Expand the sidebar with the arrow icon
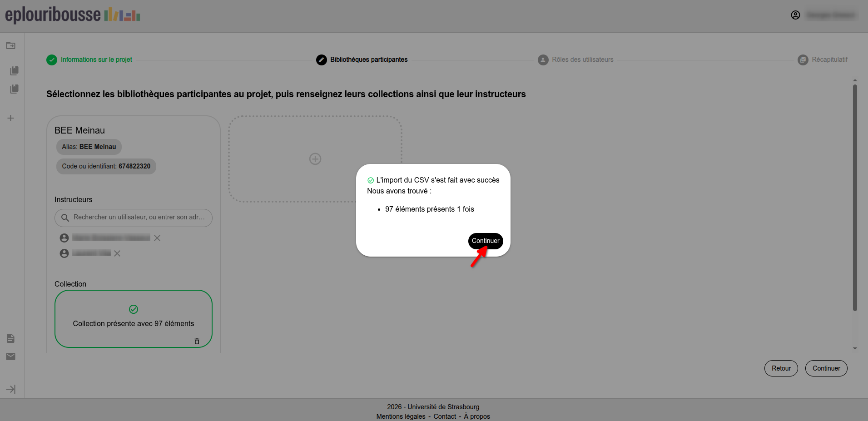Image resolution: width=868 pixels, height=421 pixels. click(x=11, y=389)
